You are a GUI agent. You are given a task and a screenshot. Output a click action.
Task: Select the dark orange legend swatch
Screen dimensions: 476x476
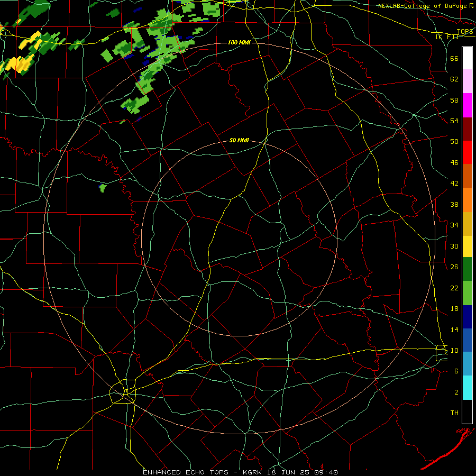pos(467,176)
